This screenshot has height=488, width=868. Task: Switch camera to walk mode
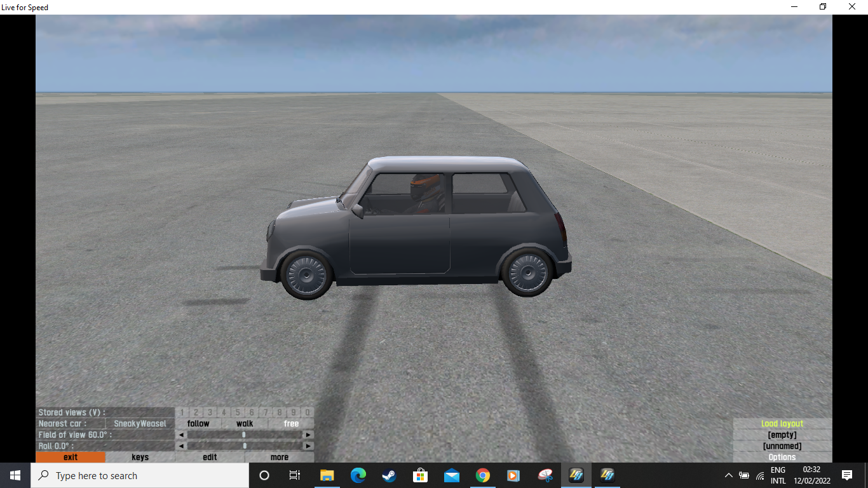pos(245,424)
